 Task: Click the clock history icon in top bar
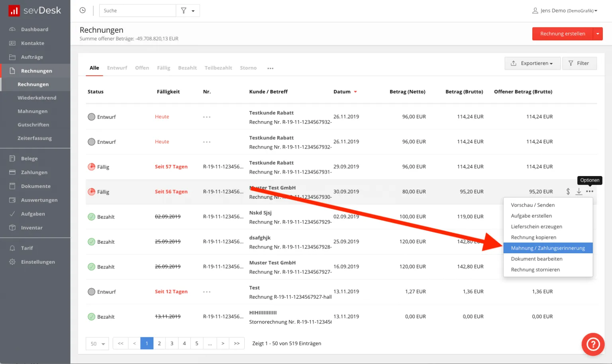tap(82, 10)
